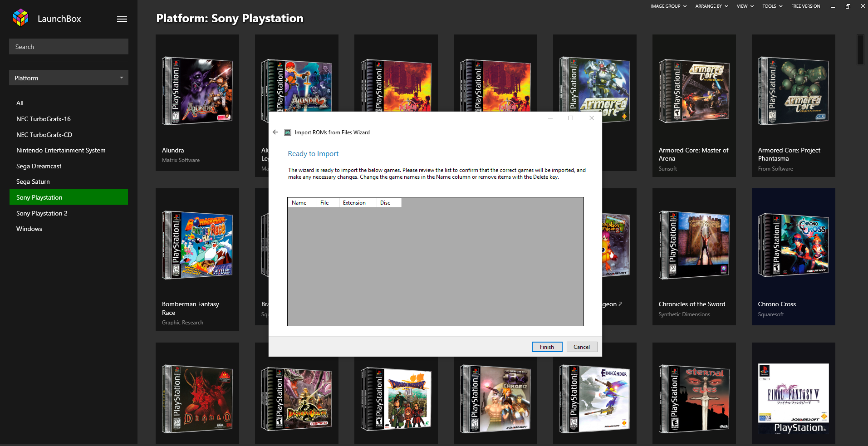Click the Import ROMs wizard title icon
Image resolution: width=868 pixels, height=446 pixels.
(288, 132)
